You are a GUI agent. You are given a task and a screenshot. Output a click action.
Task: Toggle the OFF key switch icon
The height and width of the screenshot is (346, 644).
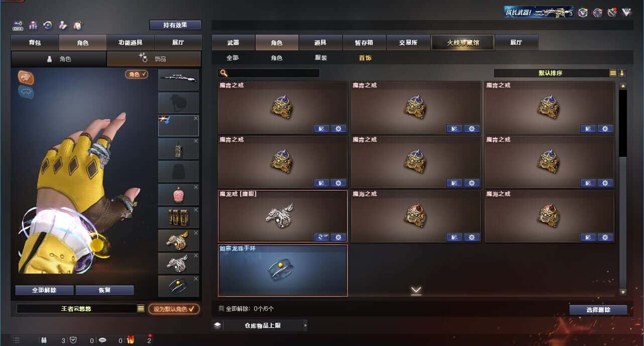click(18, 25)
